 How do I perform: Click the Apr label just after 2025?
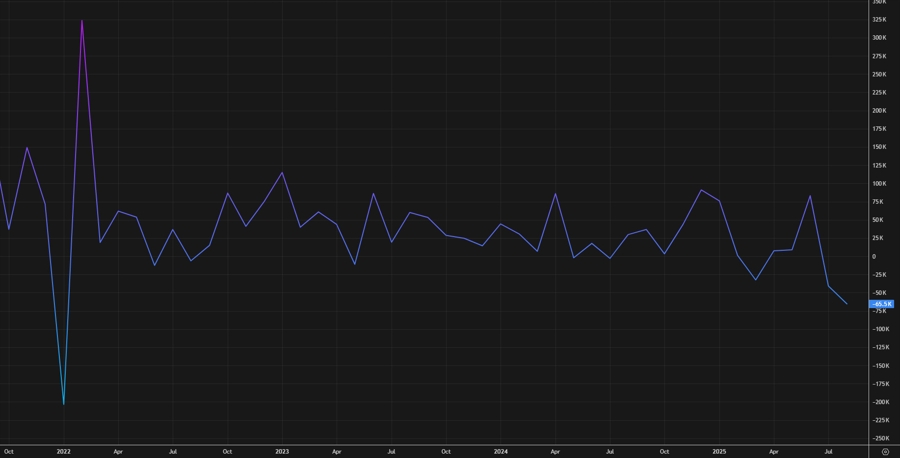[x=773, y=451]
